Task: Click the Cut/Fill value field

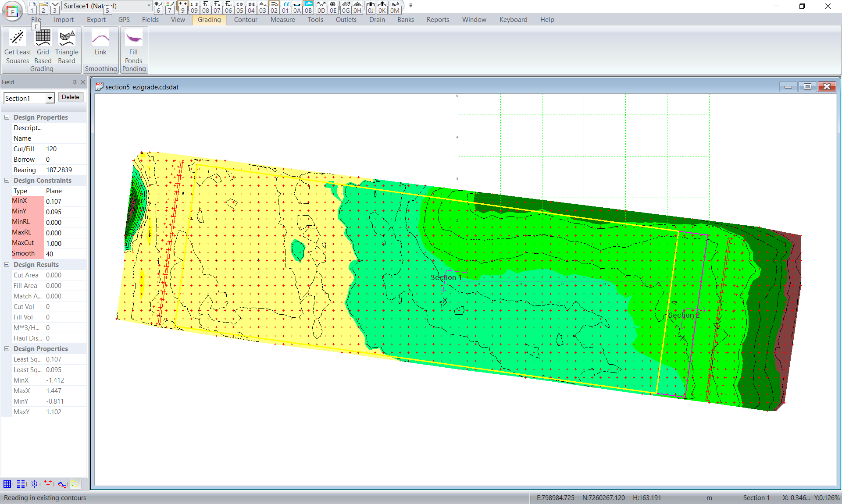Action: click(65, 149)
